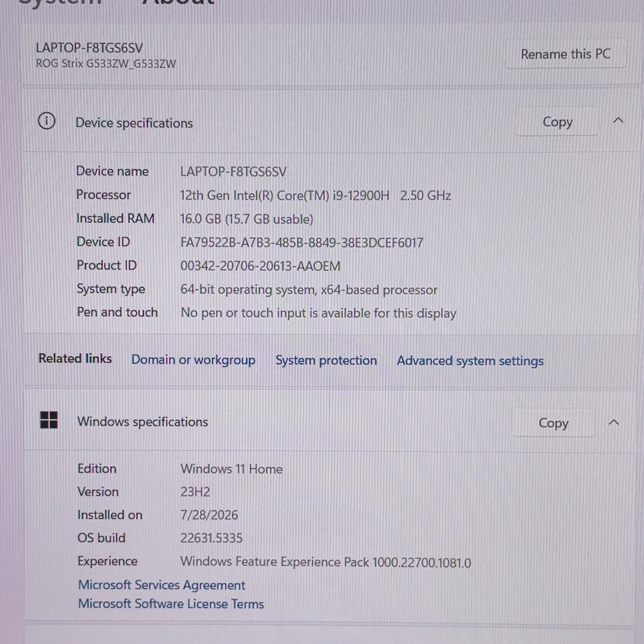Click the Installed RAM label
Viewport: 644px width, 644px height.
coord(115,218)
